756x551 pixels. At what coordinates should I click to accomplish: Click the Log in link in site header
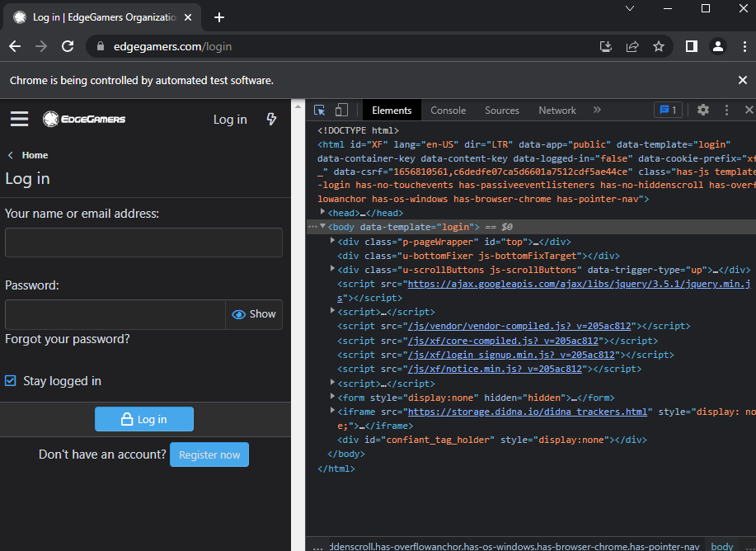coord(230,119)
